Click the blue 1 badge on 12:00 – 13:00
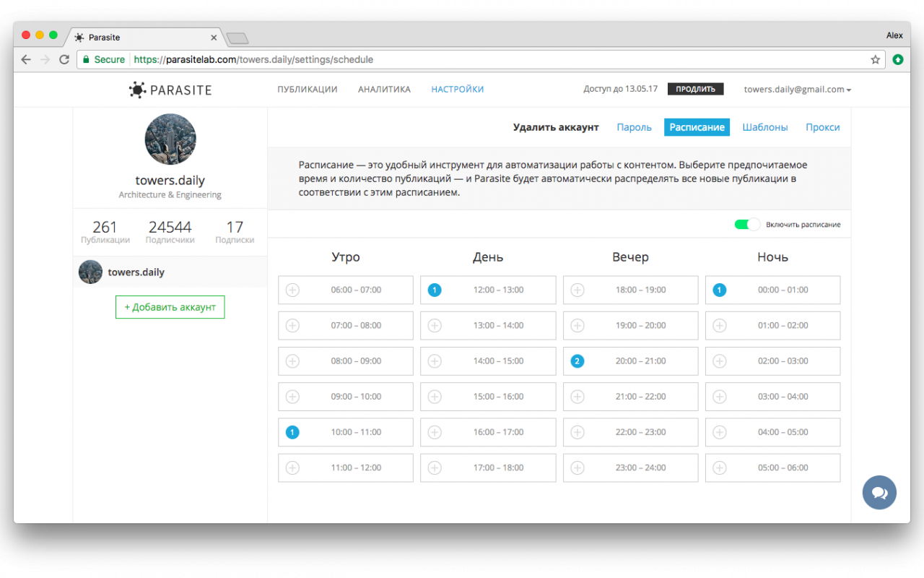The height and width of the screenshot is (578, 924). (x=435, y=290)
